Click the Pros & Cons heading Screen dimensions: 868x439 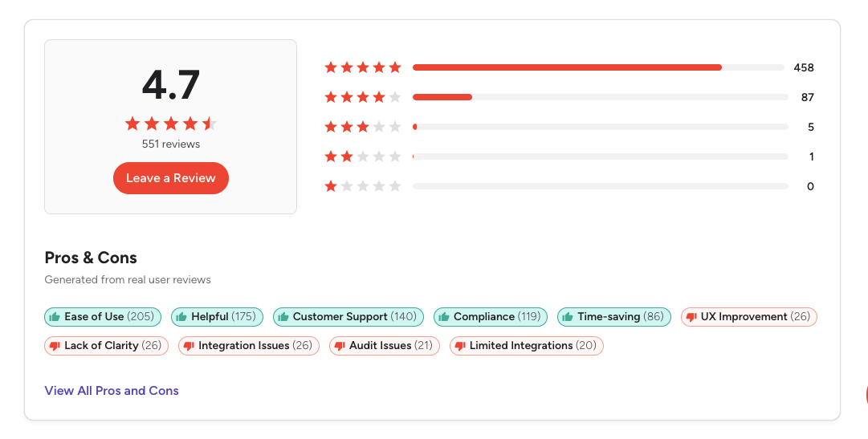(x=91, y=258)
